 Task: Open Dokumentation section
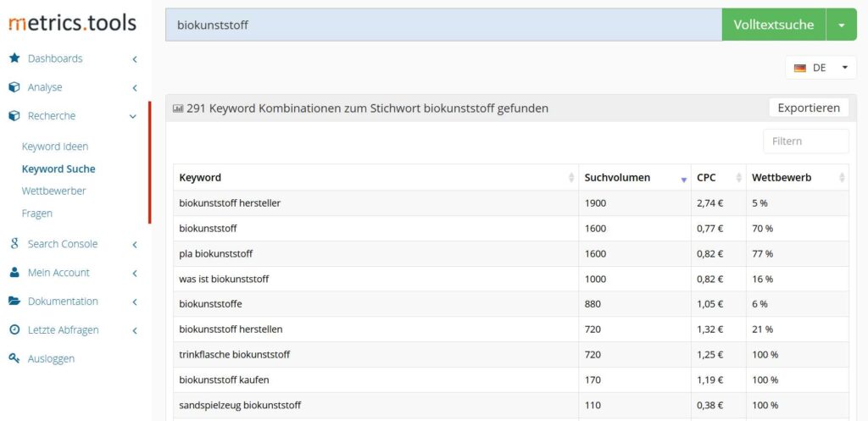(63, 301)
